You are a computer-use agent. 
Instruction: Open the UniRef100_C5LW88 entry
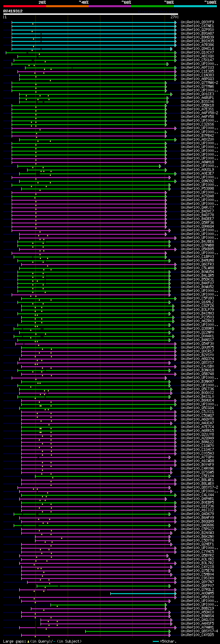pos(197,268)
